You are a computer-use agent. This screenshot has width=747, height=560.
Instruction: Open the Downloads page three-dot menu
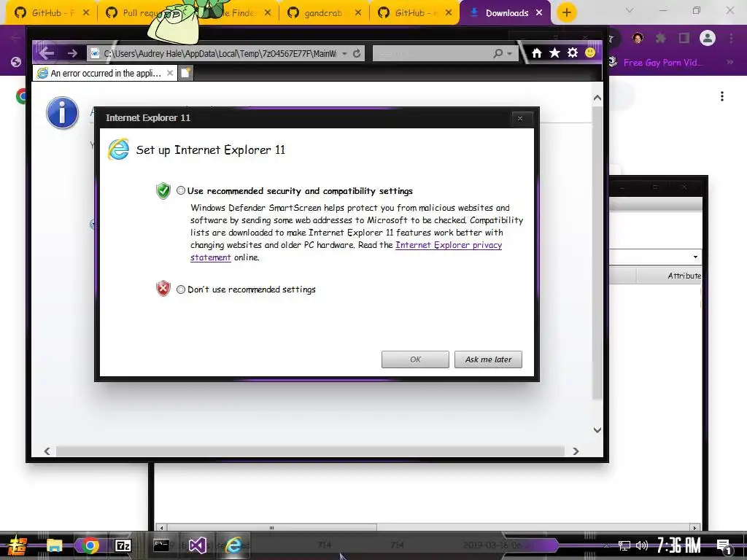722,96
